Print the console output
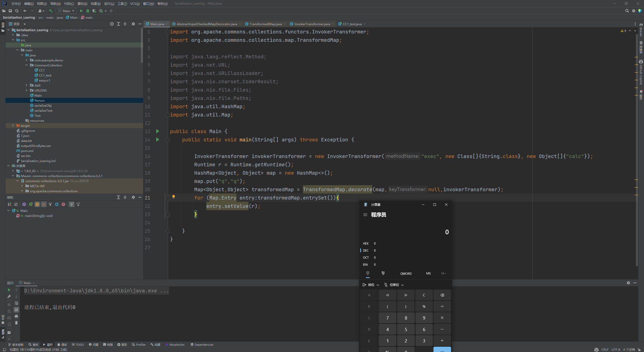Screen dimensions: 644x352 pos(16,316)
